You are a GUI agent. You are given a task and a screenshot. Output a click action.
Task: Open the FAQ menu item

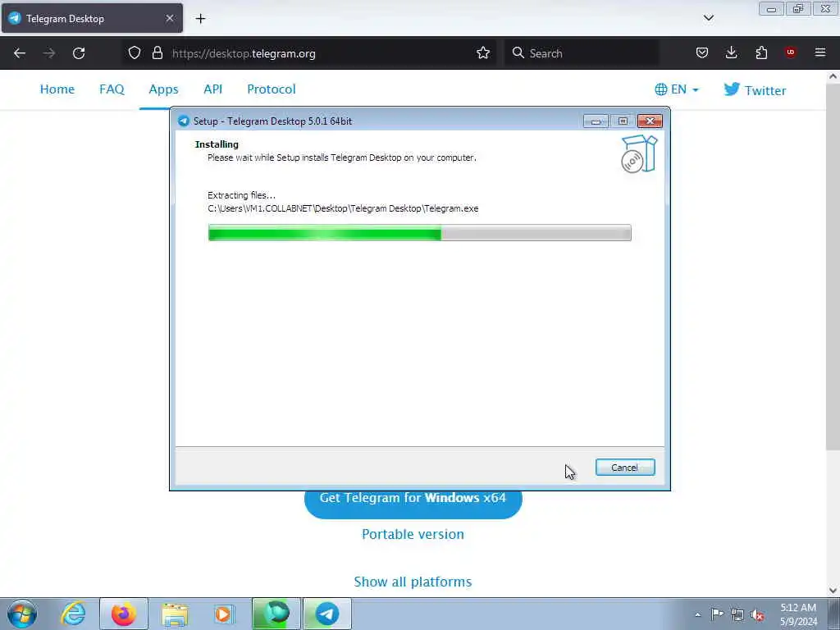[112, 89]
